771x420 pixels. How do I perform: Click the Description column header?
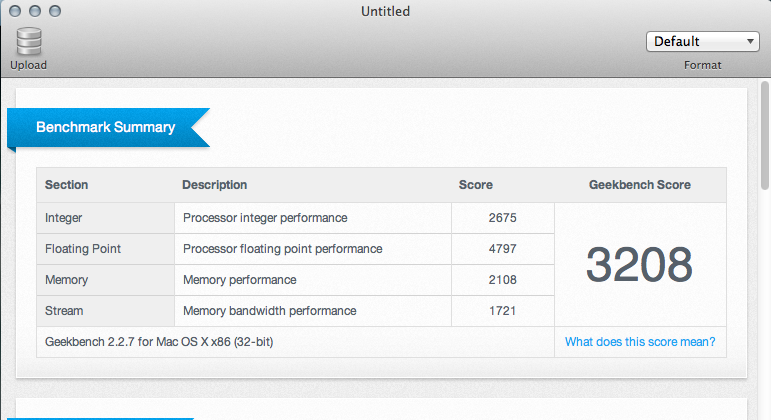(214, 185)
